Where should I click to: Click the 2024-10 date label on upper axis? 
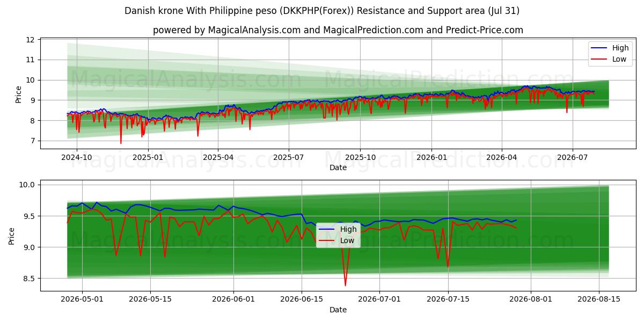click(x=77, y=157)
